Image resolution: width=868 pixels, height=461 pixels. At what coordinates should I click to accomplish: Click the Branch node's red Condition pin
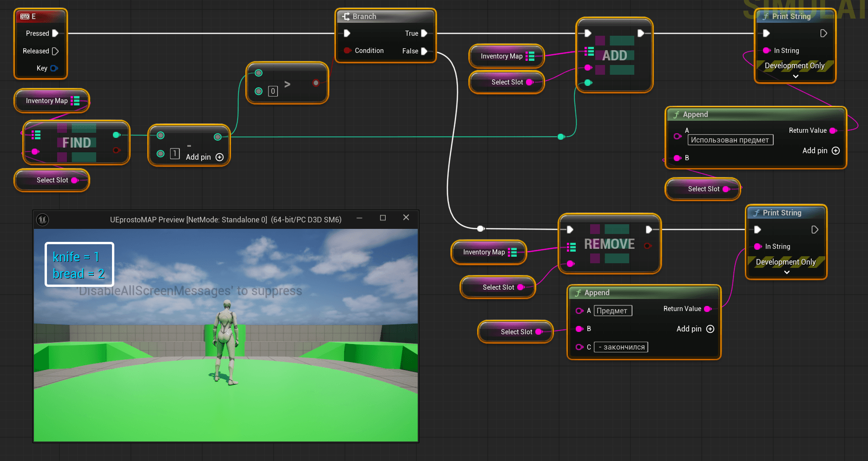click(347, 51)
